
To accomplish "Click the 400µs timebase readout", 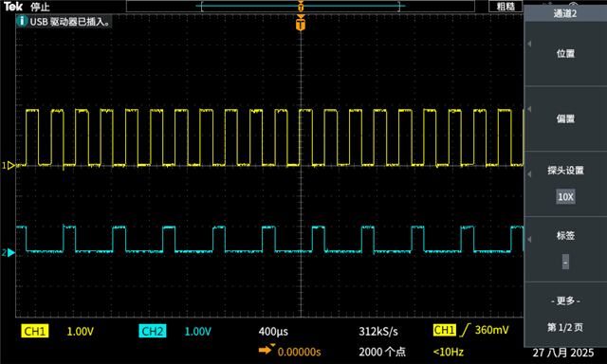I will 273,332.
